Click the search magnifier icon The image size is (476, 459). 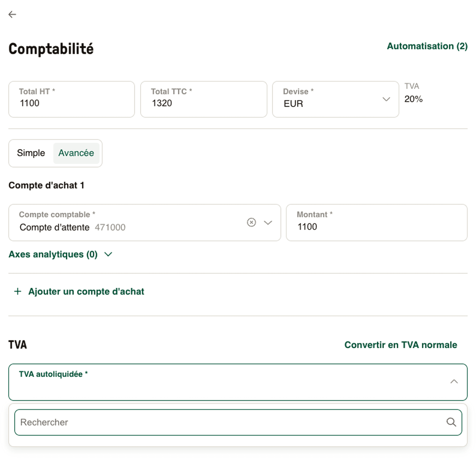[x=451, y=422]
